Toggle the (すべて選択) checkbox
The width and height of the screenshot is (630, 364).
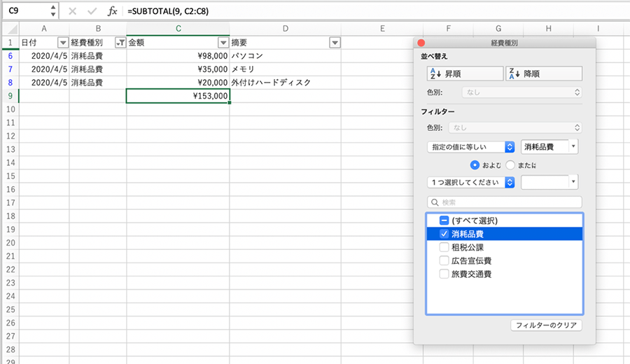click(x=444, y=220)
